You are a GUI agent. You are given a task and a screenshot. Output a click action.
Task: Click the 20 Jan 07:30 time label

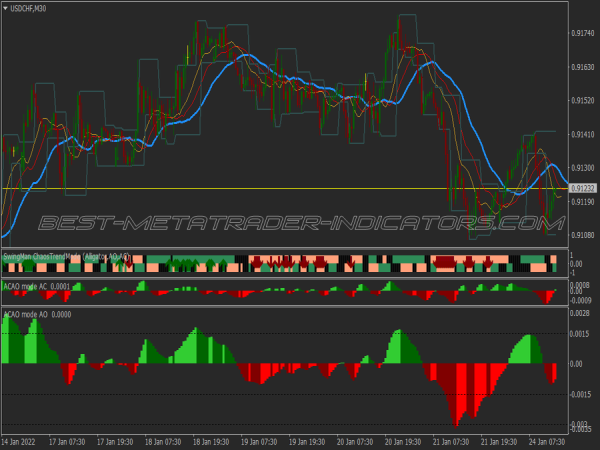[355, 442]
